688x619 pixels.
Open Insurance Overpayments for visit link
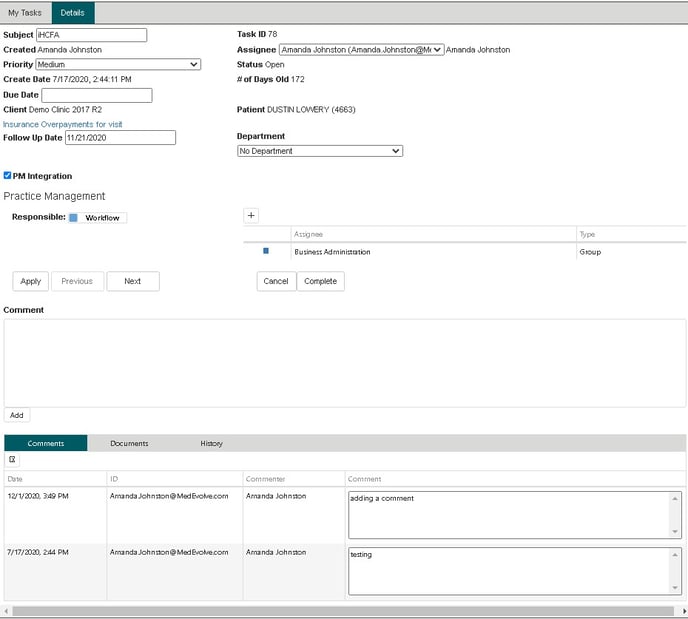(63, 124)
